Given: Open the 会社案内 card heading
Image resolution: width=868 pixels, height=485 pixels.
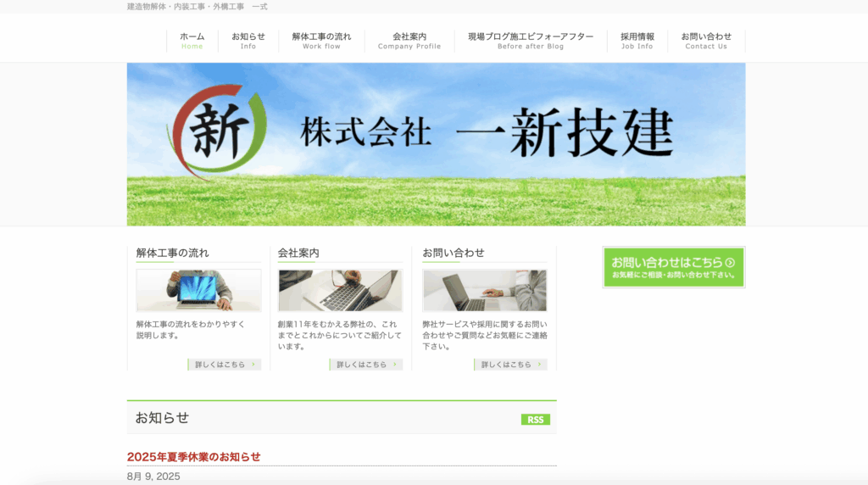Looking at the screenshot, I should click(x=298, y=253).
